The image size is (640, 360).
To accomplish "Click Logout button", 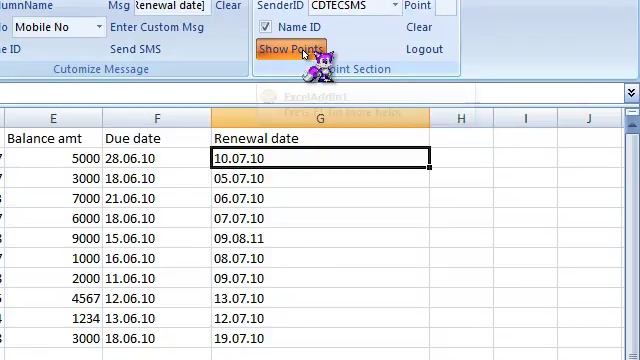I will (424, 49).
